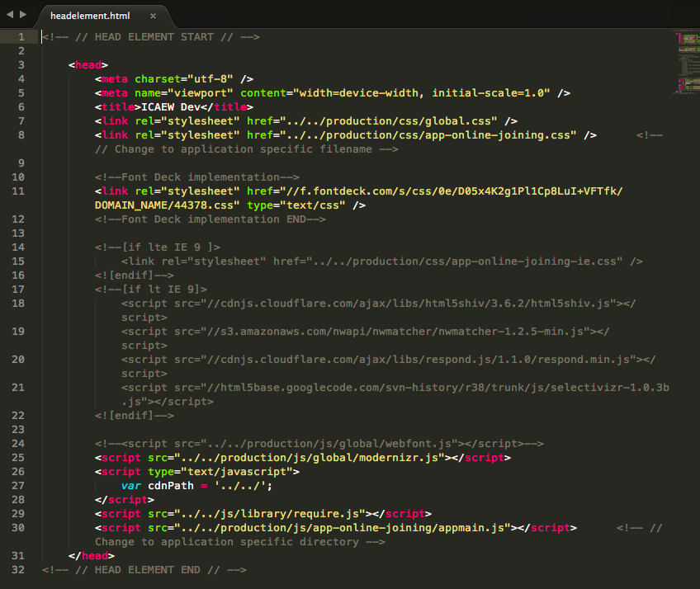The image size is (700, 589).
Task: Click the width=device-width content string
Action: (420, 93)
